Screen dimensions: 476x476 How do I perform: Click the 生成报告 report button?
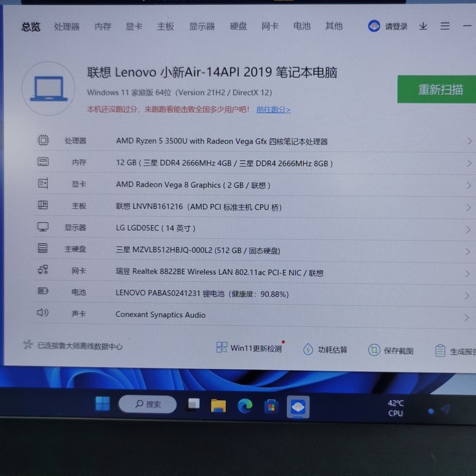(455, 351)
